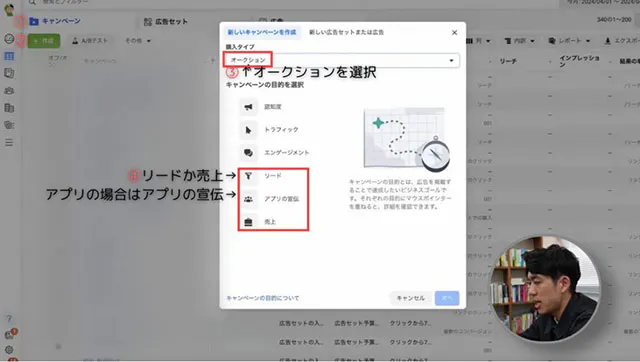
Task: Open キャンペーンの目的について link
Action: [262, 298]
